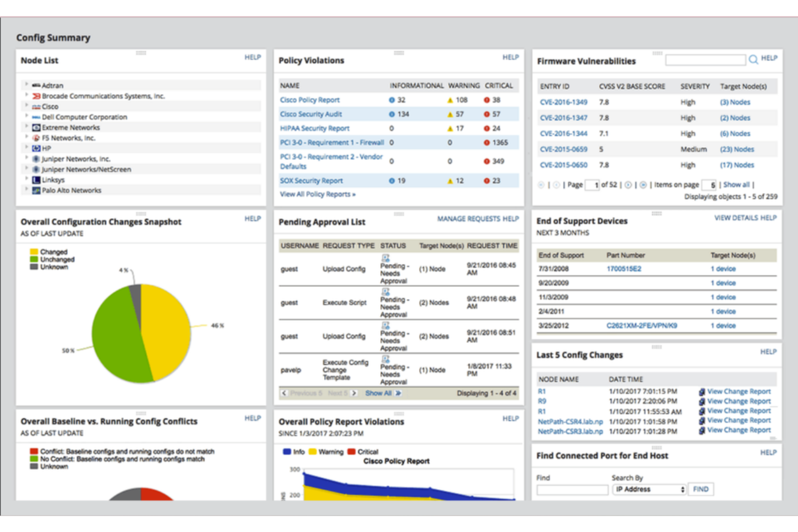Click the warning triangle icon on Cisco Policy Report
This screenshot has width=798, height=532.
450,99
